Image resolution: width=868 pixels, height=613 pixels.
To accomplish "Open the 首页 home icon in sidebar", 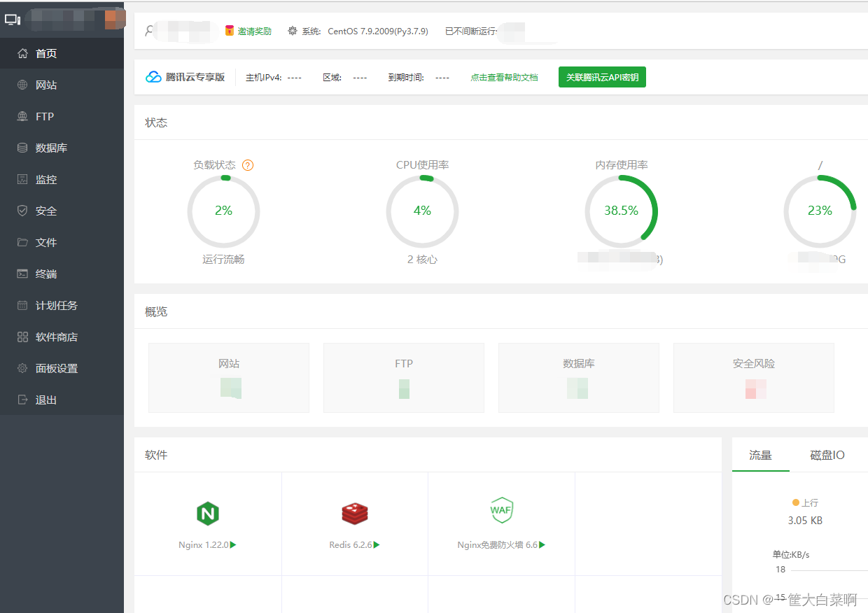I will [22, 53].
